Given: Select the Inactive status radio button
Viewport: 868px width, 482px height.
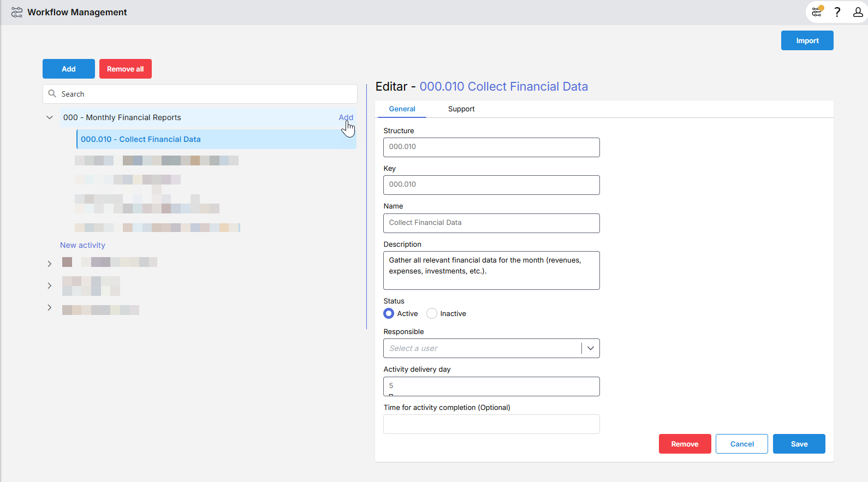Looking at the screenshot, I should [x=432, y=313].
